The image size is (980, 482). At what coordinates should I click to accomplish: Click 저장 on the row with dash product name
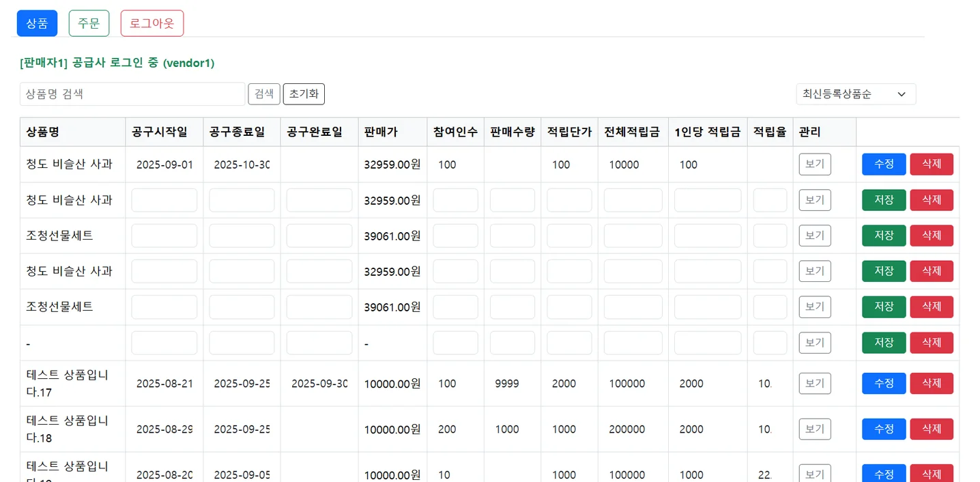[883, 342]
